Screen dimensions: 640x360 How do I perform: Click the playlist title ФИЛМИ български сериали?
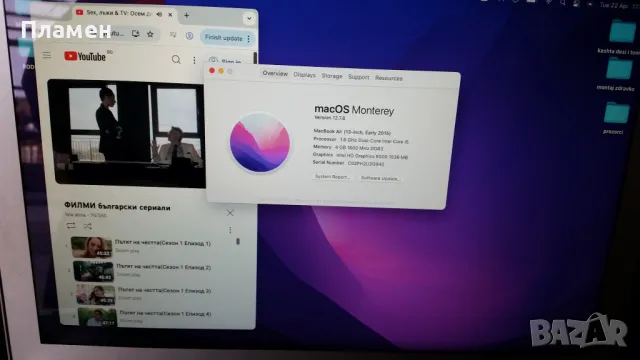click(x=117, y=207)
